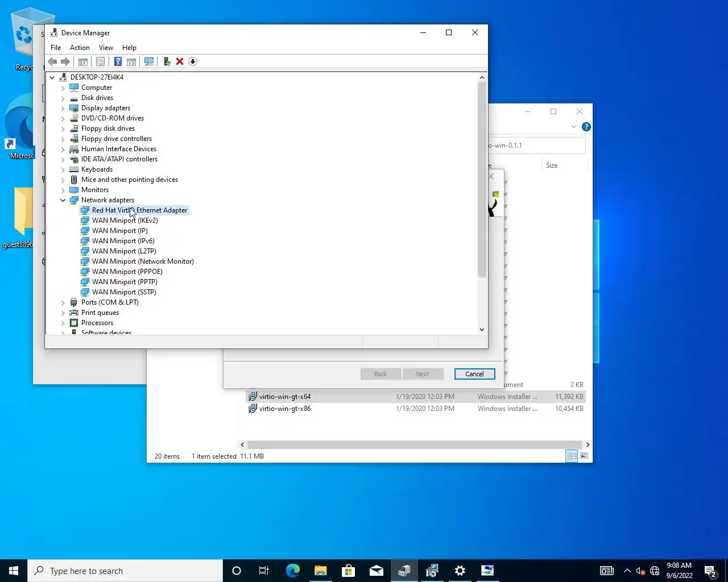Select virtio-win-gt-x64 file in Explorer
The width and height of the screenshot is (728, 582).
point(285,397)
